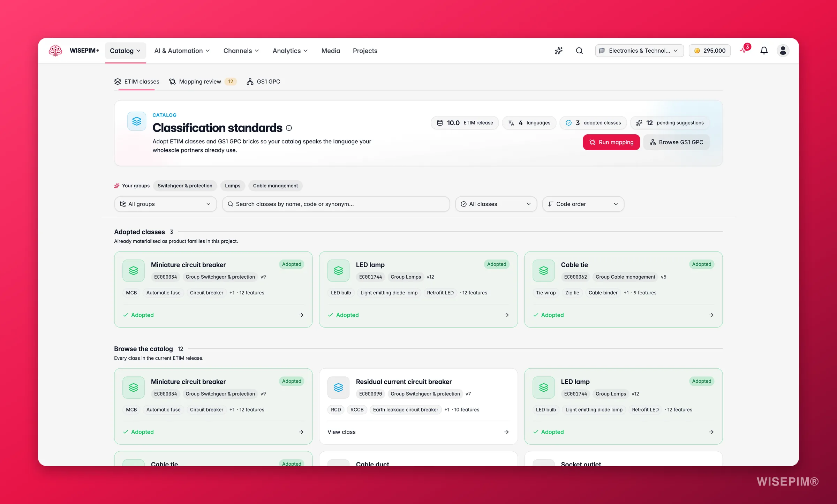Click the info icon next to Classification standards
Viewport: 837px width, 504px height.
point(289,128)
